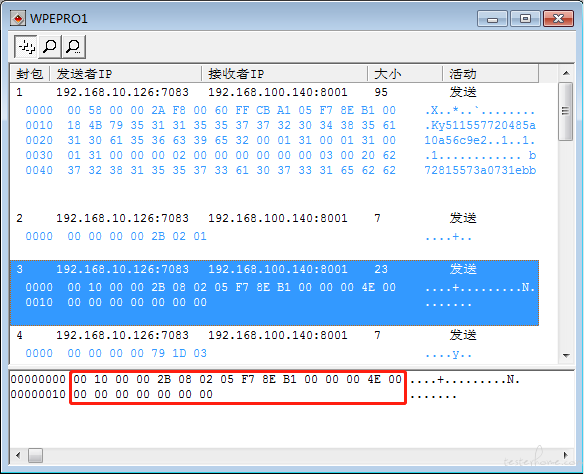Click the packet list scroll down arrow

point(566,356)
